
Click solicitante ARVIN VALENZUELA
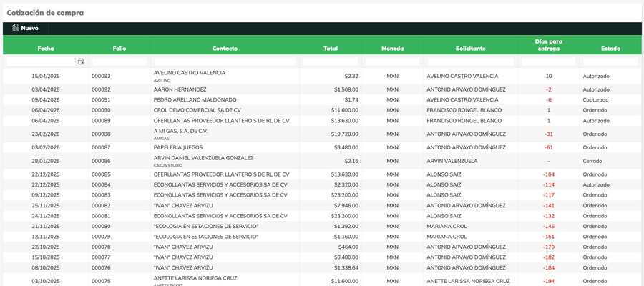point(452,162)
